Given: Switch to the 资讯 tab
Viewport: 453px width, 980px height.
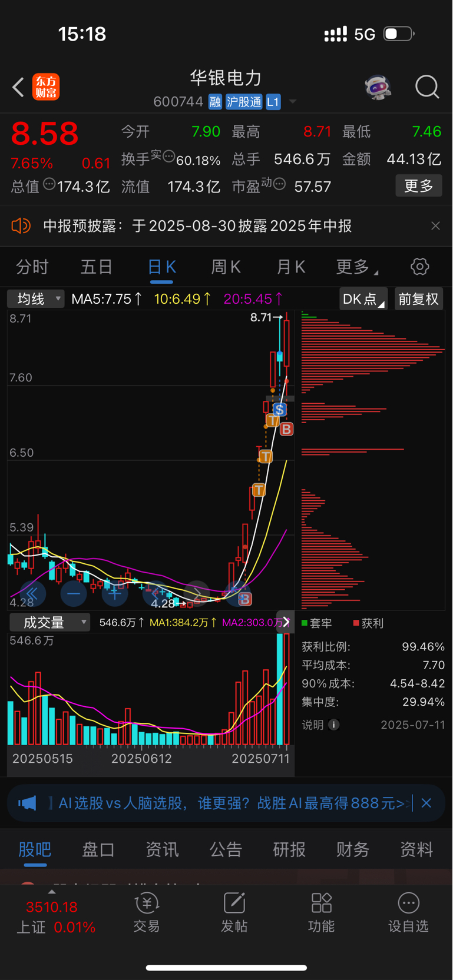Looking at the screenshot, I should [162, 849].
